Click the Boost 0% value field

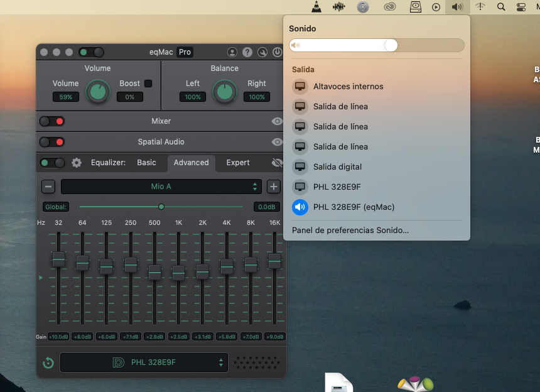(x=130, y=97)
